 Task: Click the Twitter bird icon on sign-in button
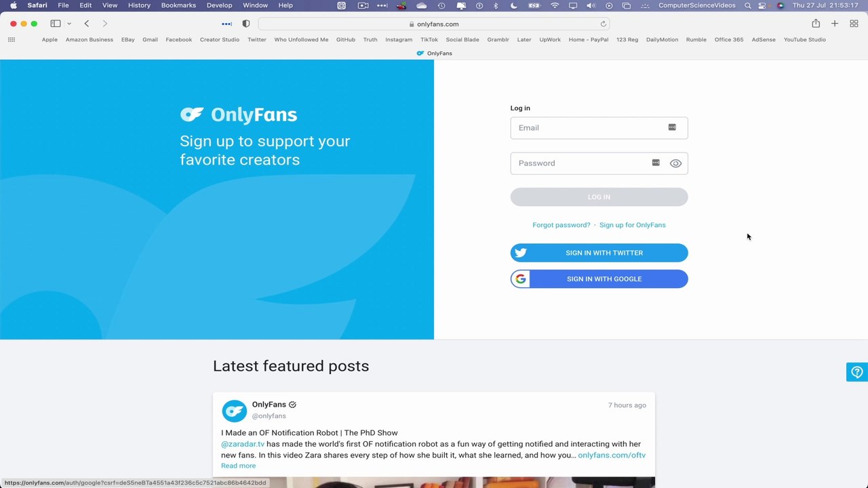click(x=520, y=253)
